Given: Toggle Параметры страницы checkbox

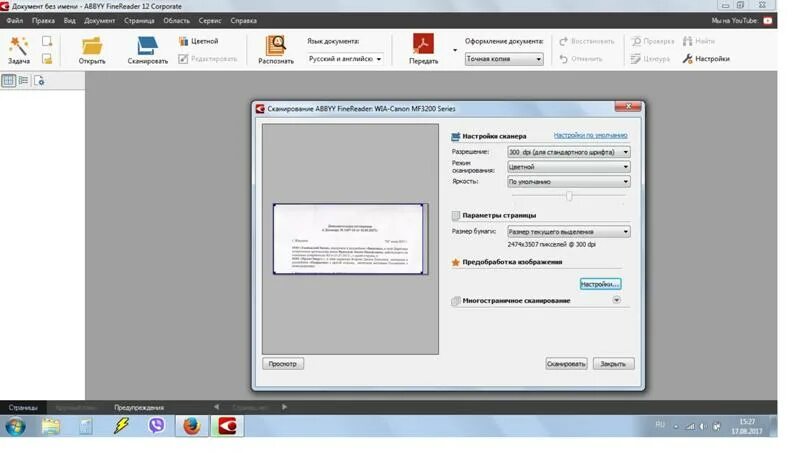Looking at the screenshot, I should [x=456, y=215].
